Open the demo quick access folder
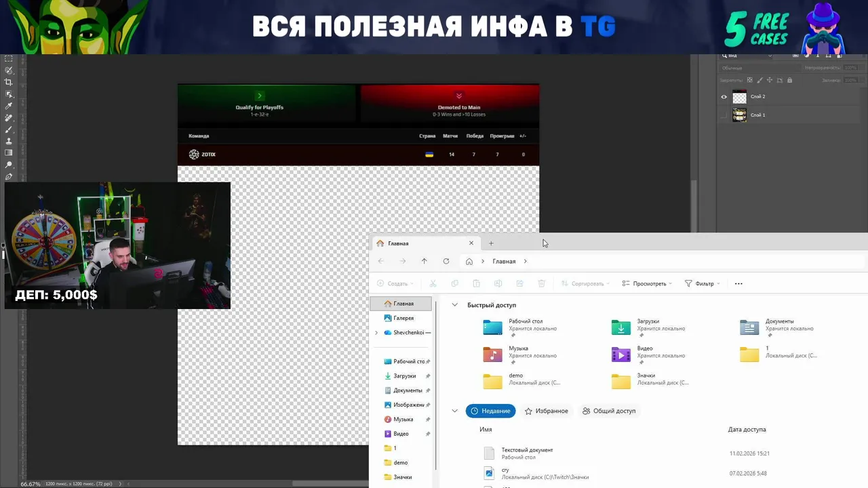Screen dimensions: 868x488 [x=522, y=381]
